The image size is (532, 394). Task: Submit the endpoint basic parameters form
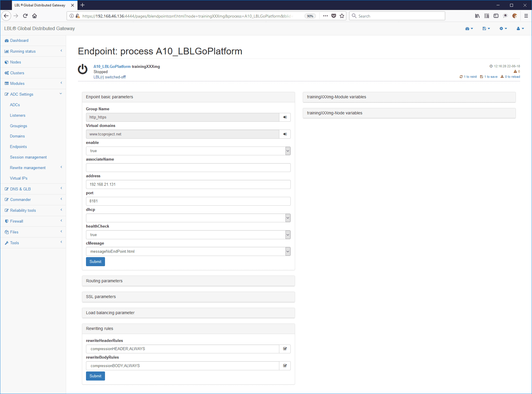click(95, 262)
